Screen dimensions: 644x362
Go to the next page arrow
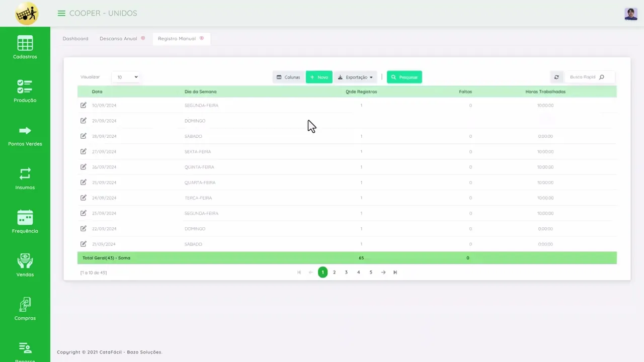coord(383,272)
